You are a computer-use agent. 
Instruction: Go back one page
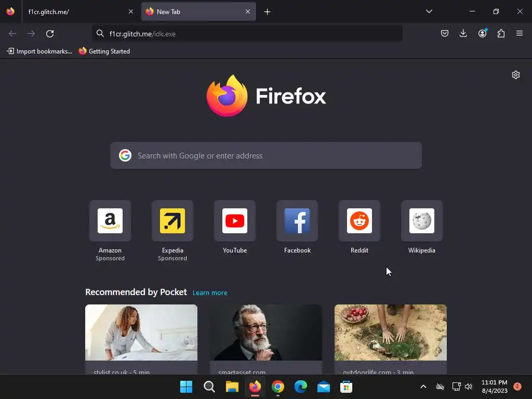[12, 34]
